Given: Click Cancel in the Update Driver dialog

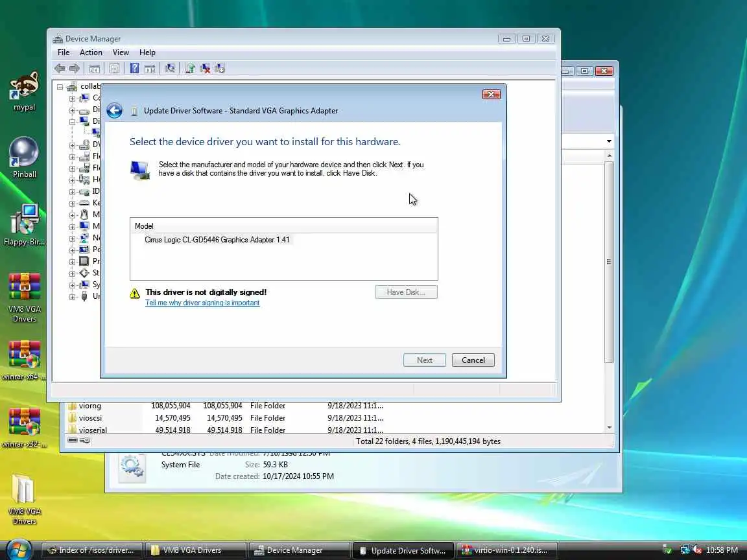Looking at the screenshot, I should 473,360.
